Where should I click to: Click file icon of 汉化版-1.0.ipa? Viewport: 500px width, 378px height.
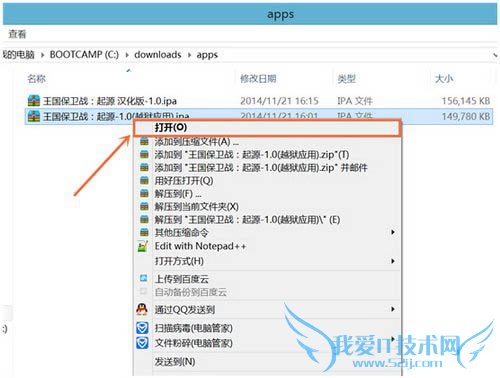pyautogui.click(x=34, y=100)
